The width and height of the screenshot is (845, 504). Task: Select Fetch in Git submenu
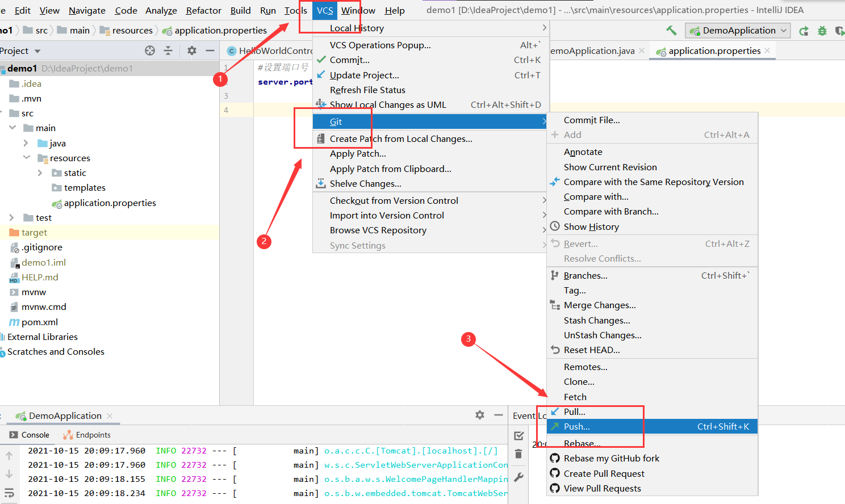(652, 397)
